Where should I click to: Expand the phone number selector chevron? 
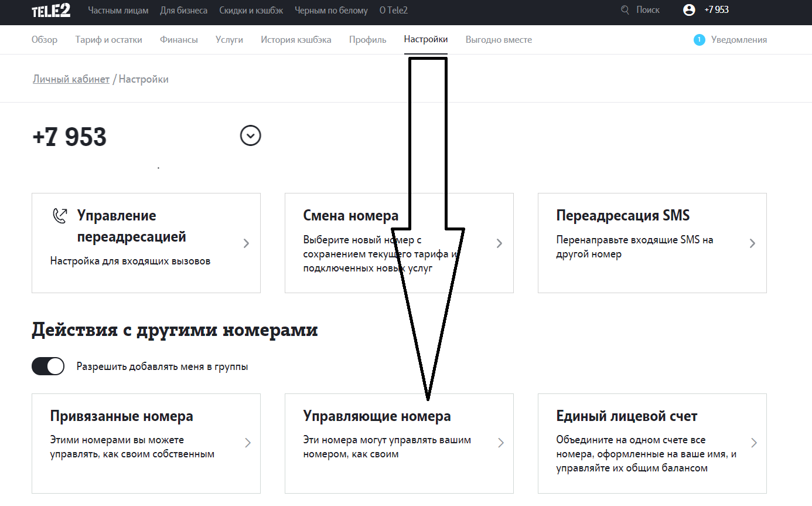[251, 136]
